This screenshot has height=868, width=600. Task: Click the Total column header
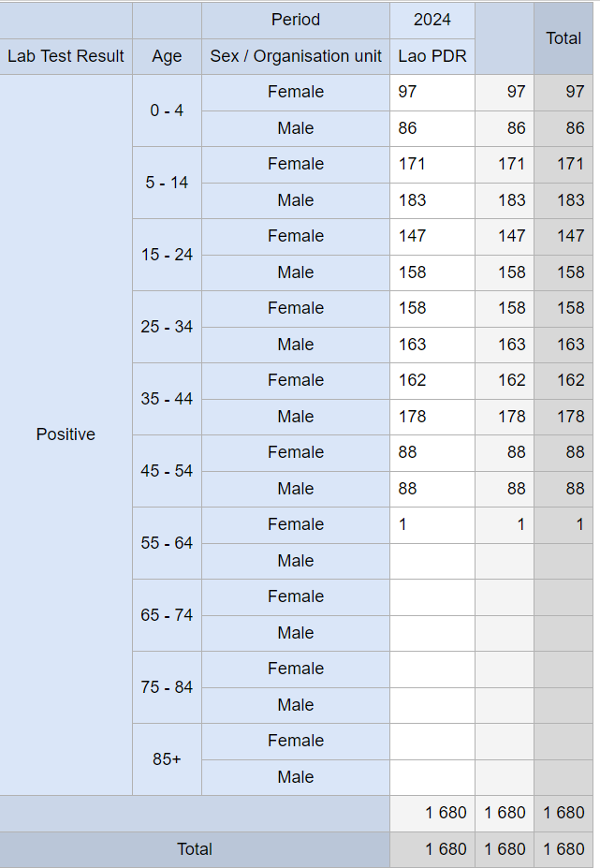[563, 38]
